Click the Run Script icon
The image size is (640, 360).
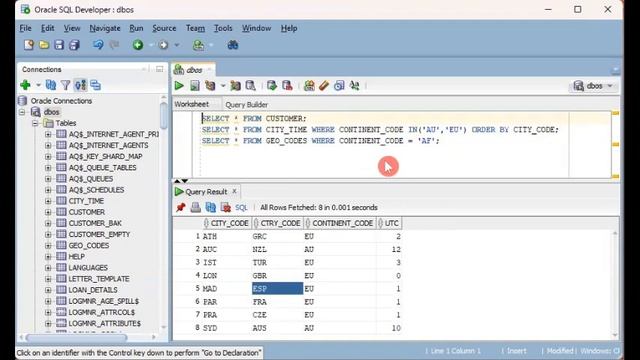195,86
